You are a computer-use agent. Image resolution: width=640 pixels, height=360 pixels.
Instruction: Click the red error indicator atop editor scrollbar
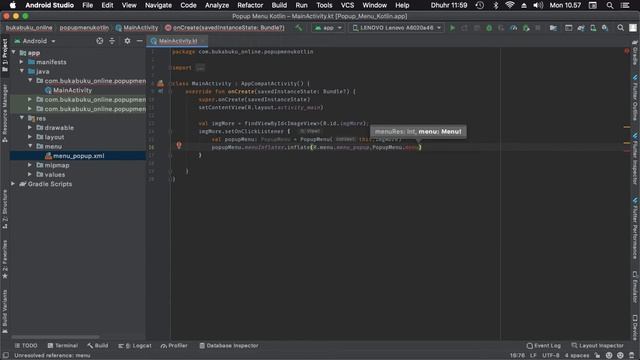tap(627, 51)
